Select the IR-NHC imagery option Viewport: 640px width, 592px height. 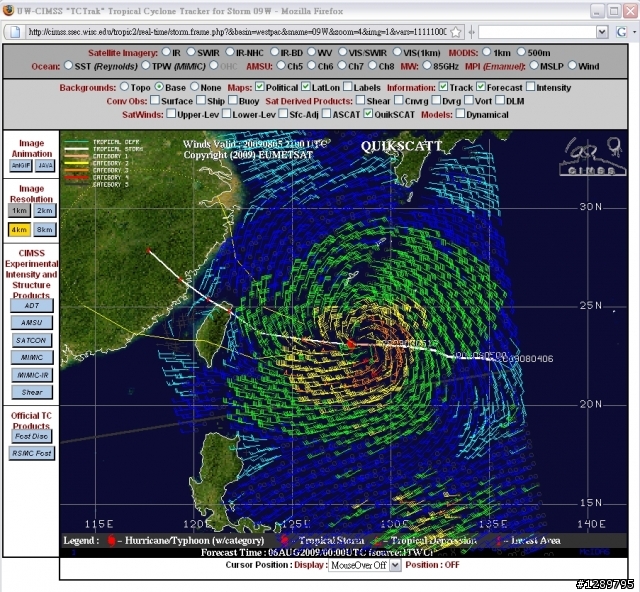[230, 52]
